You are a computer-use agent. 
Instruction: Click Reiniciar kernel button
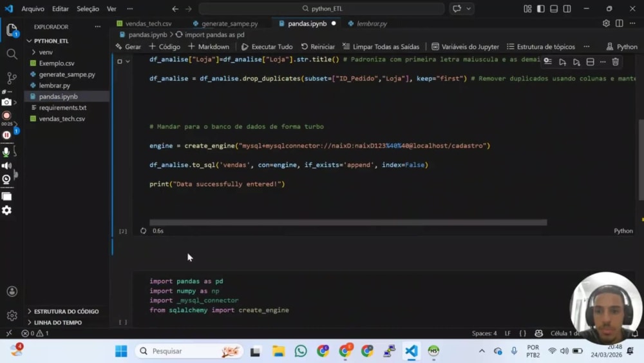click(x=318, y=47)
